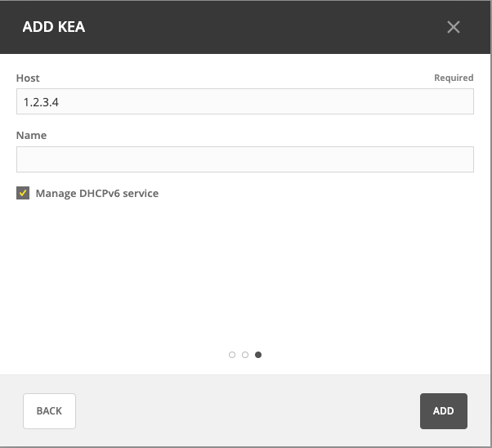Click the 1.2.3.4 address text

(41, 102)
